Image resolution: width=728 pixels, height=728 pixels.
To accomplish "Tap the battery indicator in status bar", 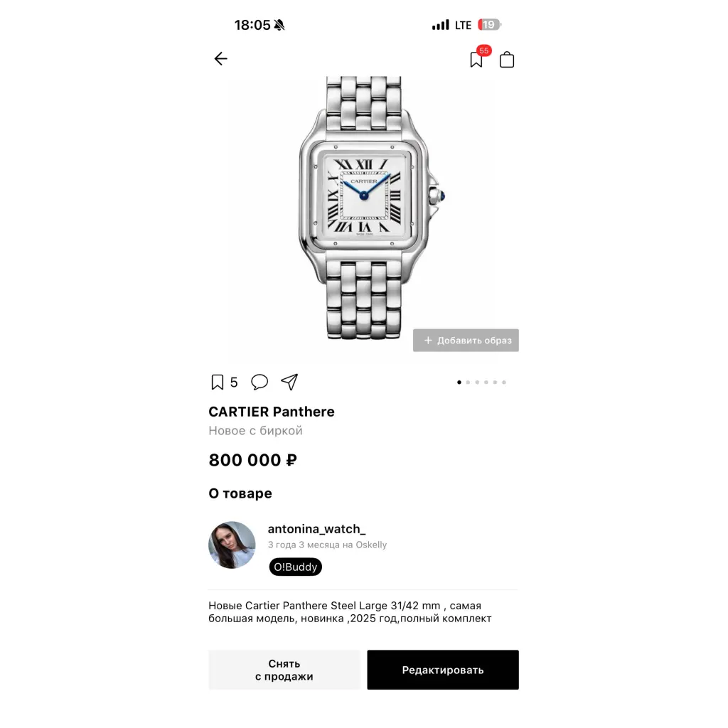I will pos(489,25).
